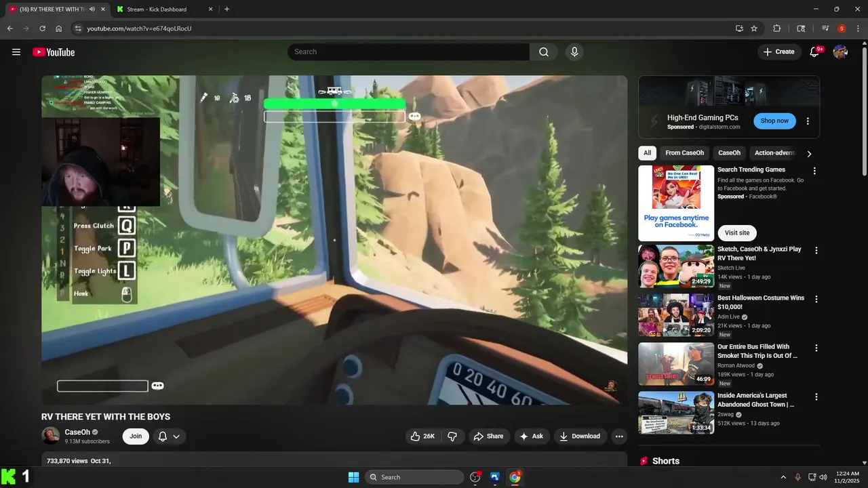
Task: Open the taskbar clock showing 12:24 AM
Action: (x=848, y=477)
